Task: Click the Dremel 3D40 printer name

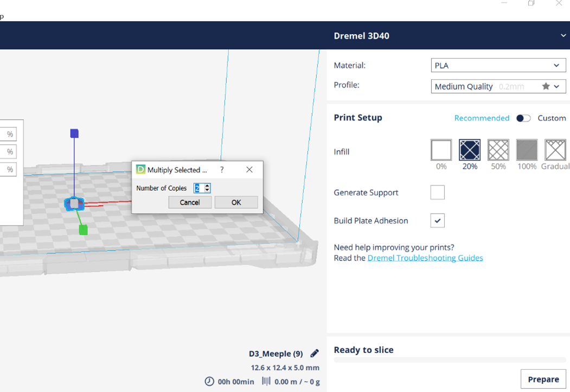Action: pos(361,36)
